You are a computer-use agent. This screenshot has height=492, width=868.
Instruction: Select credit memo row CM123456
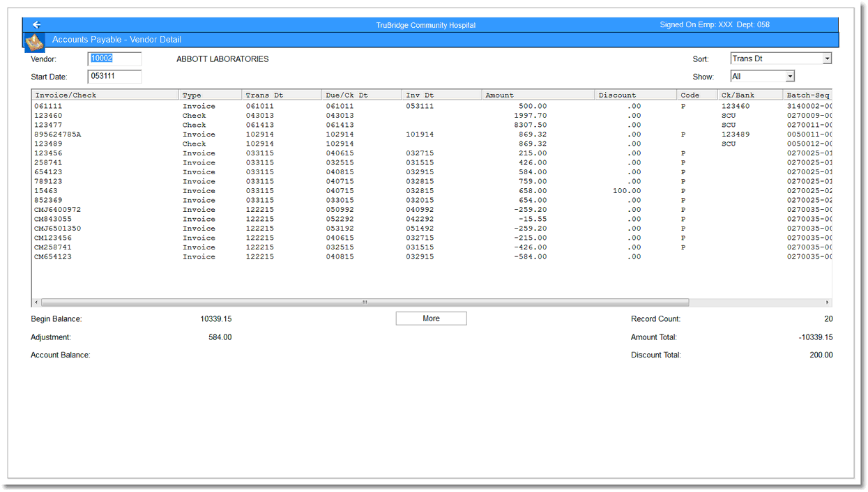point(432,238)
